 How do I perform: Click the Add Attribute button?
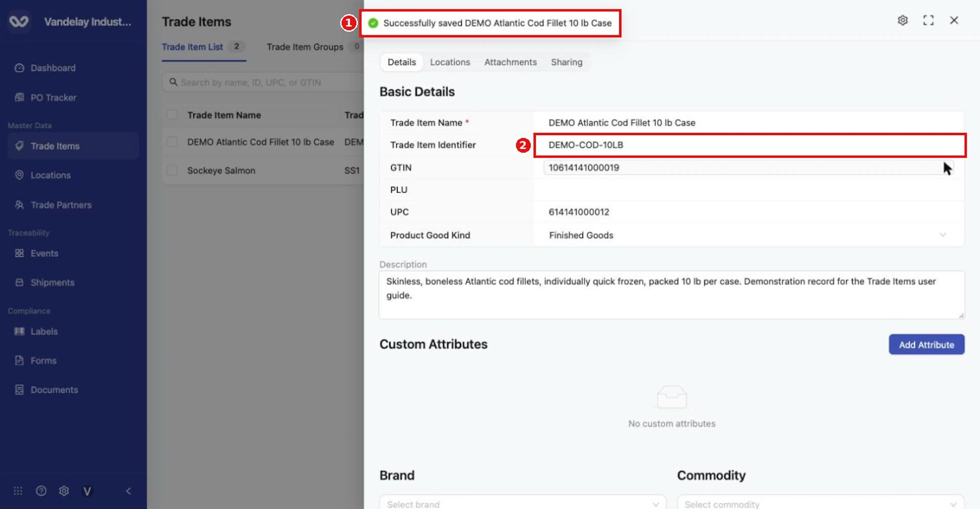[x=926, y=345]
